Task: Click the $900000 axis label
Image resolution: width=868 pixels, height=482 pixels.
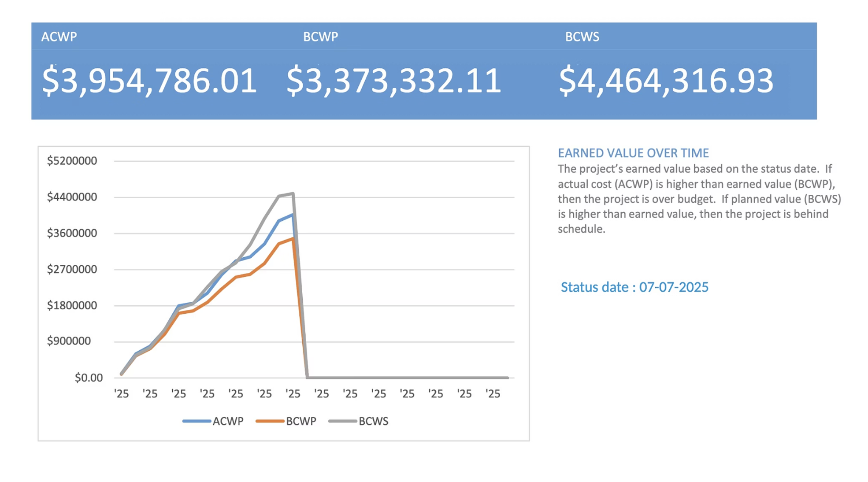Action: tap(69, 341)
